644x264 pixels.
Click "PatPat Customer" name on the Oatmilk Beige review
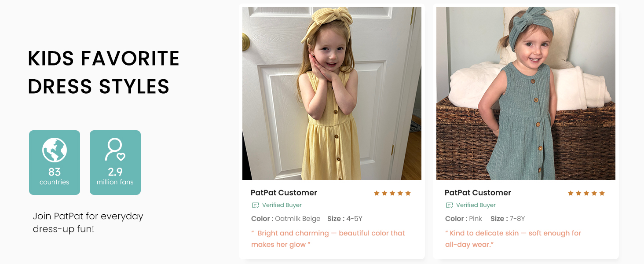pyautogui.click(x=284, y=193)
